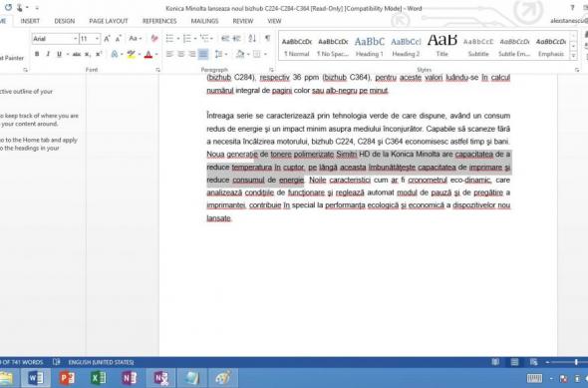Adjust the zoom slider in status bar

[576, 362]
